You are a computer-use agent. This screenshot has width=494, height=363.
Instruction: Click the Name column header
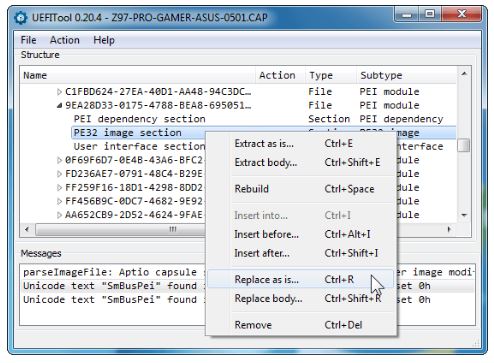coord(138,75)
